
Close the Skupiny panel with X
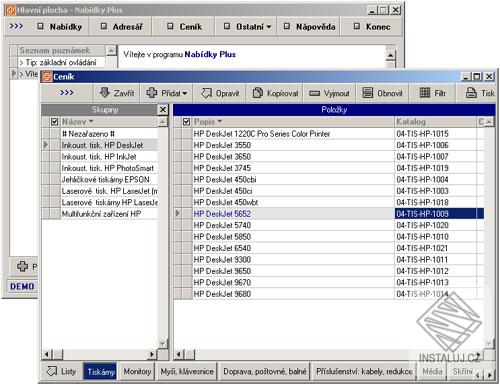point(163,110)
